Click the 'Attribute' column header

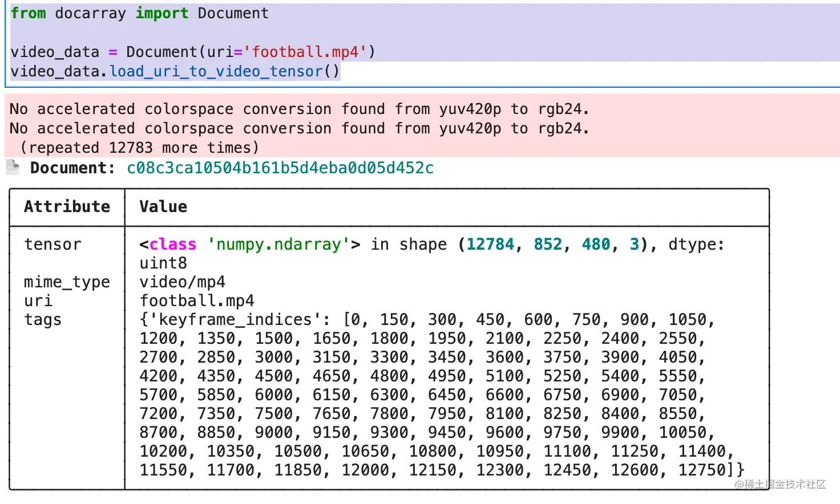point(67,206)
